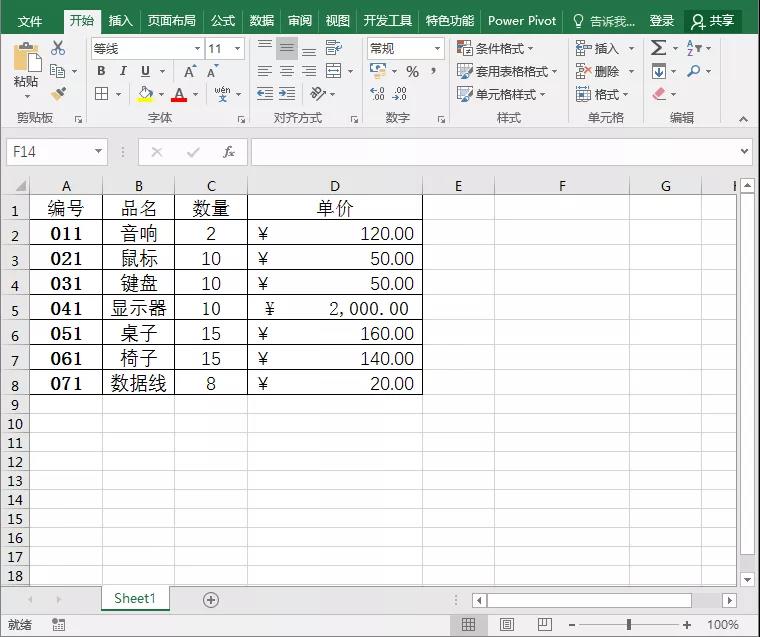Toggle Bold formatting
760x637 pixels.
click(101, 71)
